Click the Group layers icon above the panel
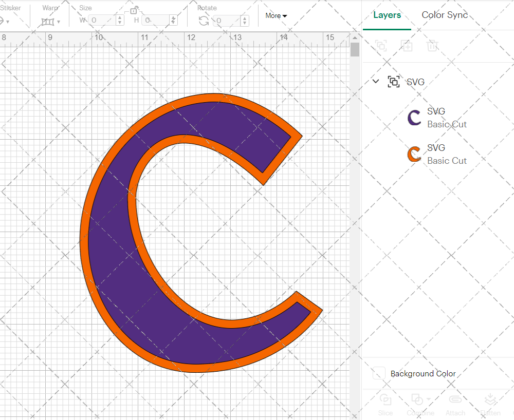The image size is (514, 420). 381,46
